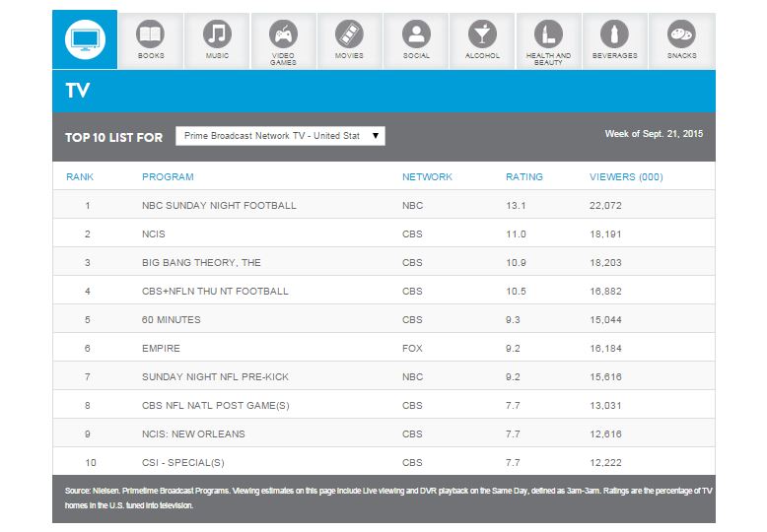Sort by the RANK column header

click(x=80, y=177)
